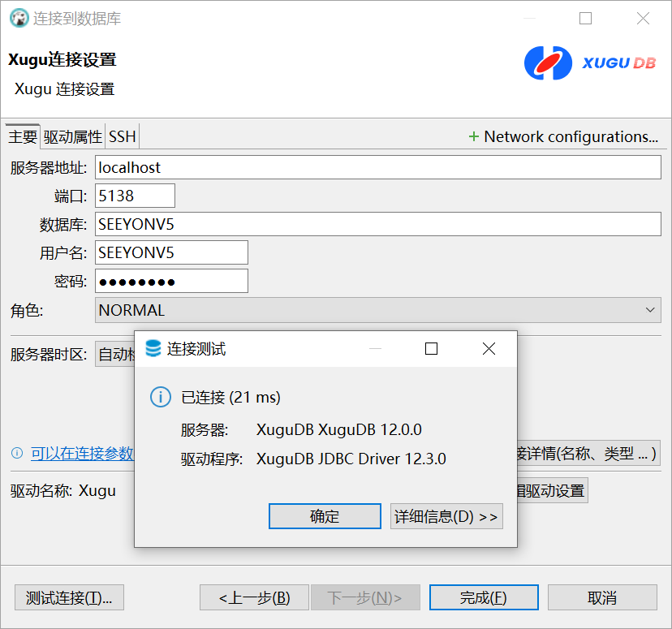Cancel with the 取消 button
The width and height of the screenshot is (672, 629).
pyautogui.click(x=602, y=597)
